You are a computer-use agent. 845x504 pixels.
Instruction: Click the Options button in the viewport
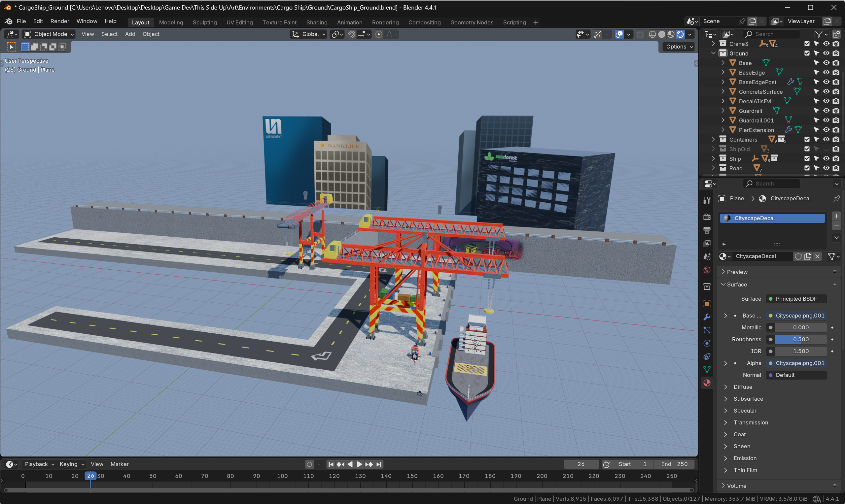tap(679, 47)
